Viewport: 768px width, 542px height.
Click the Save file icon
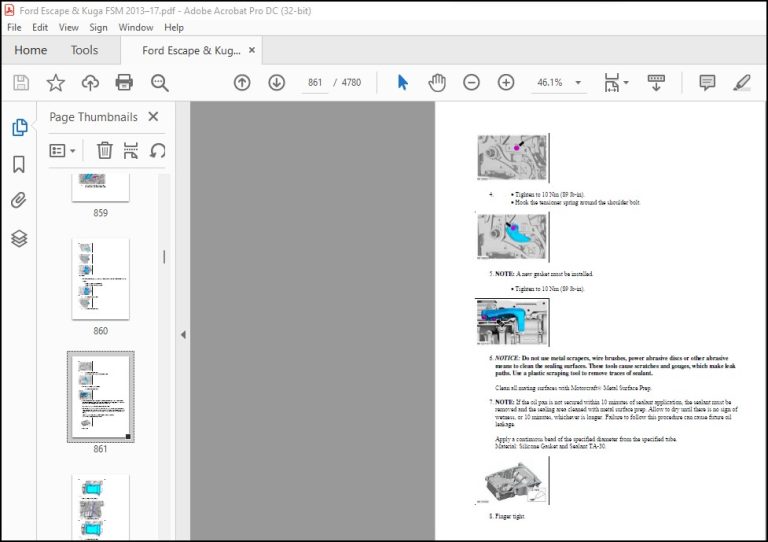pyautogui.click(x=21, y=83)
